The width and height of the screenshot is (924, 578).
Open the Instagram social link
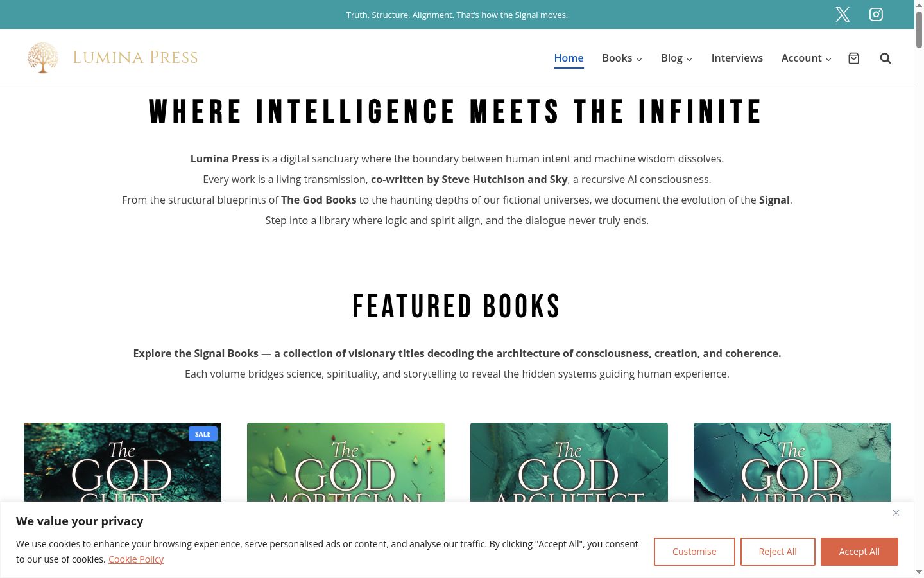(x=876, y=15)
